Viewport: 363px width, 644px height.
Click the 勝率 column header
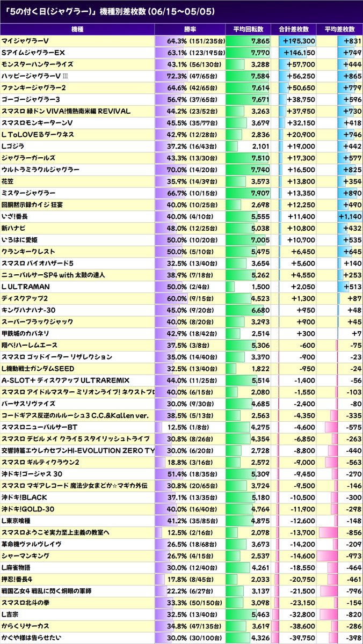pos(190,29)
